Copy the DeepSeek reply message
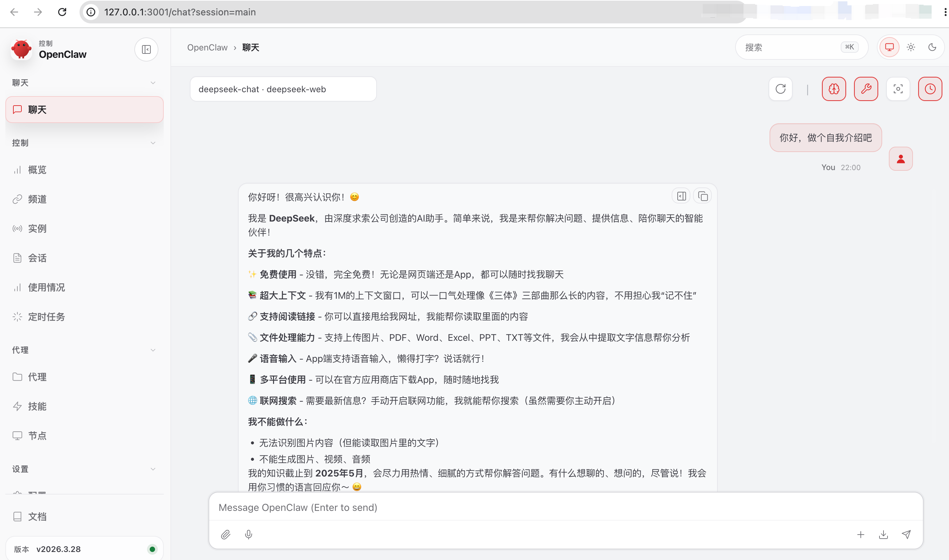The height and width of the screenshot is (560, 949). [x=703, y=196]
